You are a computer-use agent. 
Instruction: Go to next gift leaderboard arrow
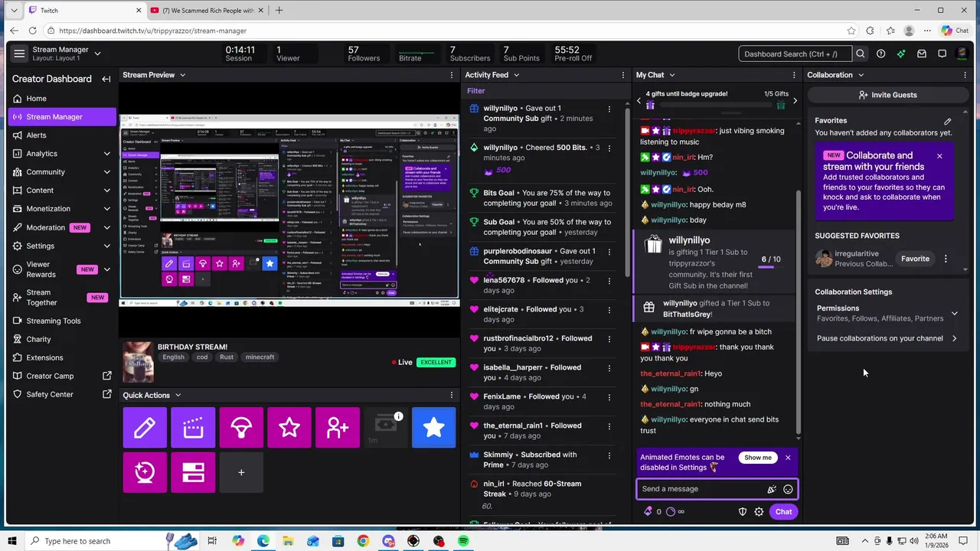click(x=795, y=100)
